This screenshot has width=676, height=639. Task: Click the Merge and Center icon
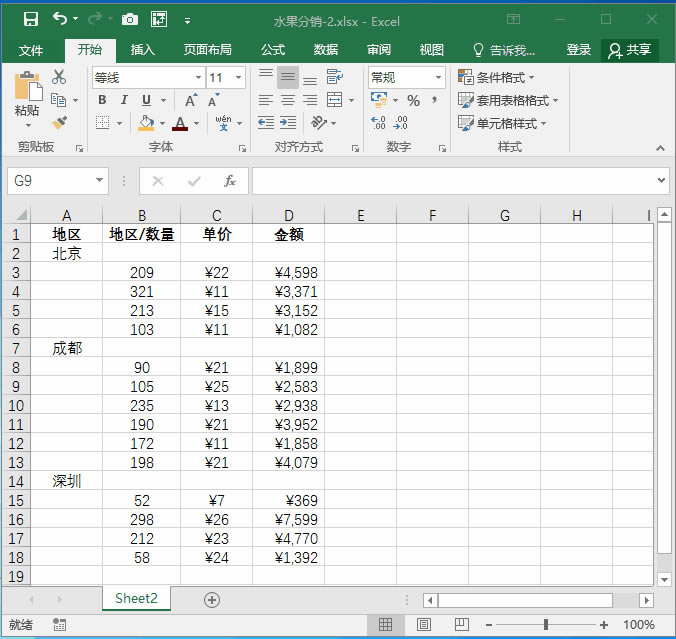tap(334, 100)
